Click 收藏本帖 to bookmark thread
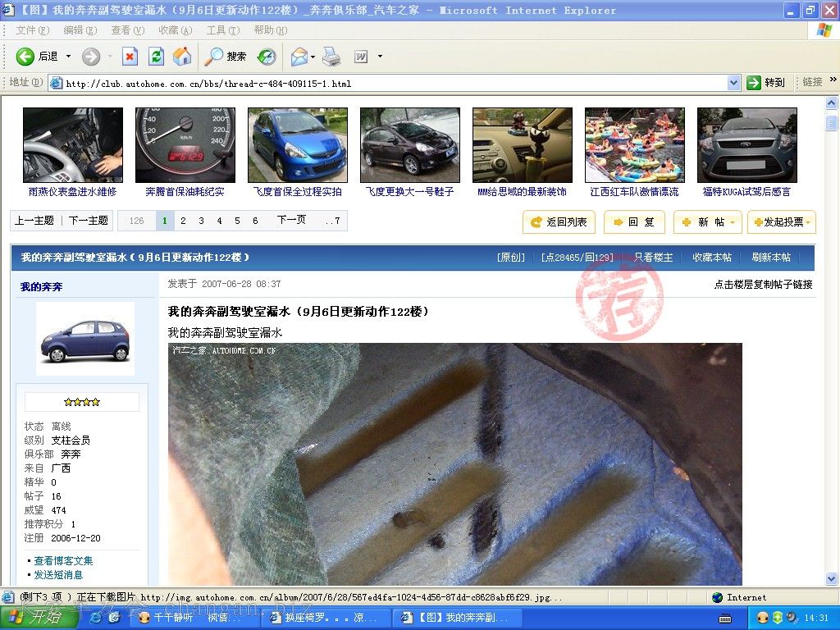 (x=712, y=258)
